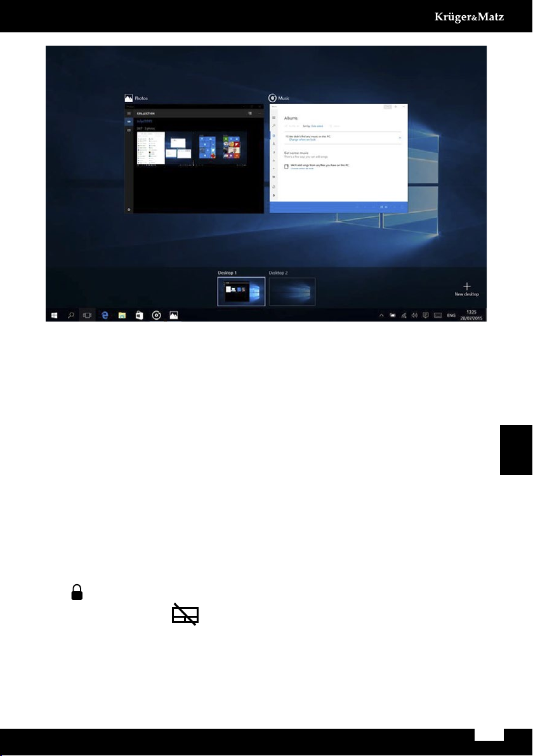533x756 pixels.
Task: Open File Explorer from the taskbar
Action: coord(122,315)
